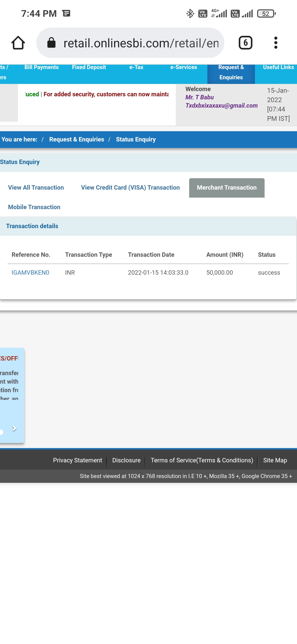Open reference number IGAMVBKEN0 link
The image size is (297, 644).
(30, 273)
